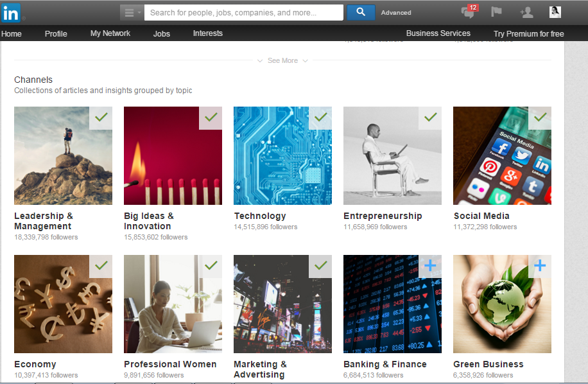Screen dimensions: 588x384
Task: Click the Entrepreneurship channel title
Action: point(383,216)
